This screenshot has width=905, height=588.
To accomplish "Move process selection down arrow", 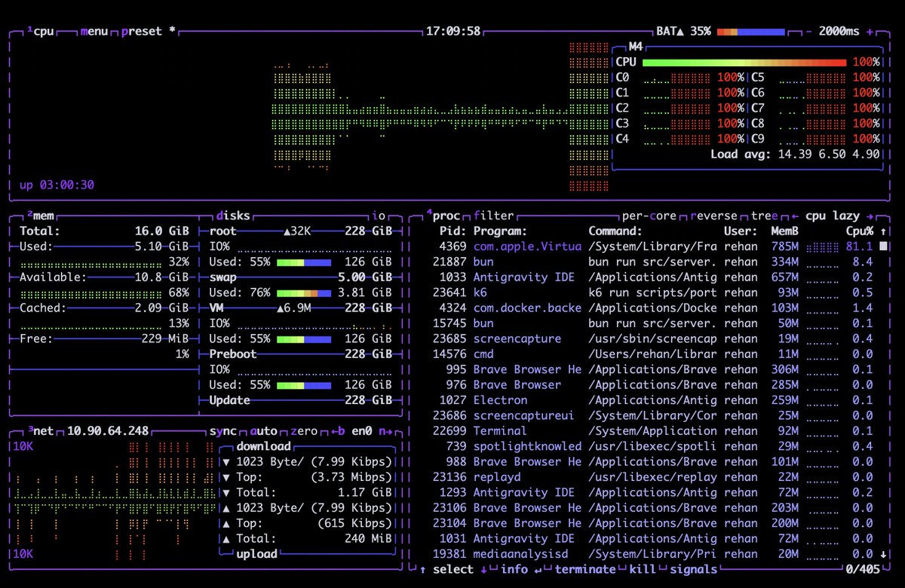I will (x=483, y=569).
